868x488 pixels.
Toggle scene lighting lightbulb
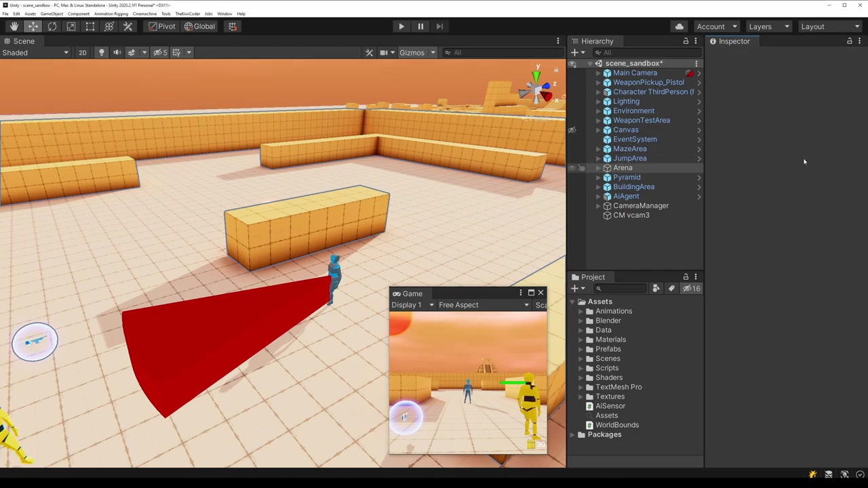click(102, 53)
